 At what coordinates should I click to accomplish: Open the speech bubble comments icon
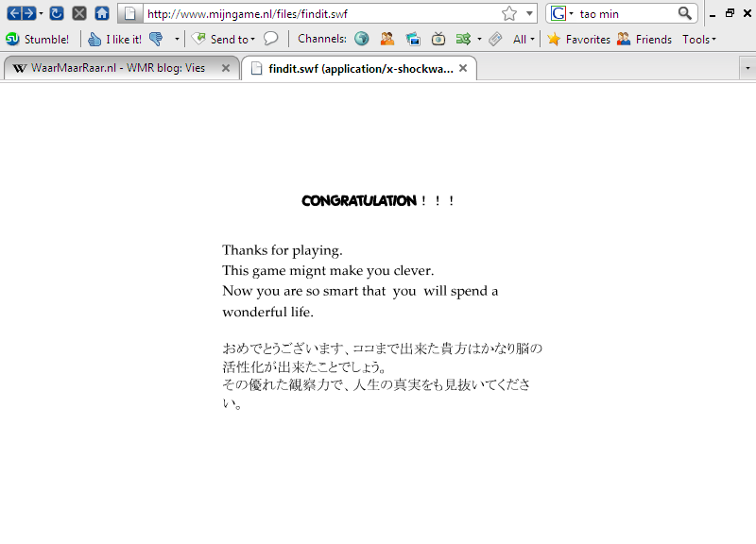tap(270, 39)
